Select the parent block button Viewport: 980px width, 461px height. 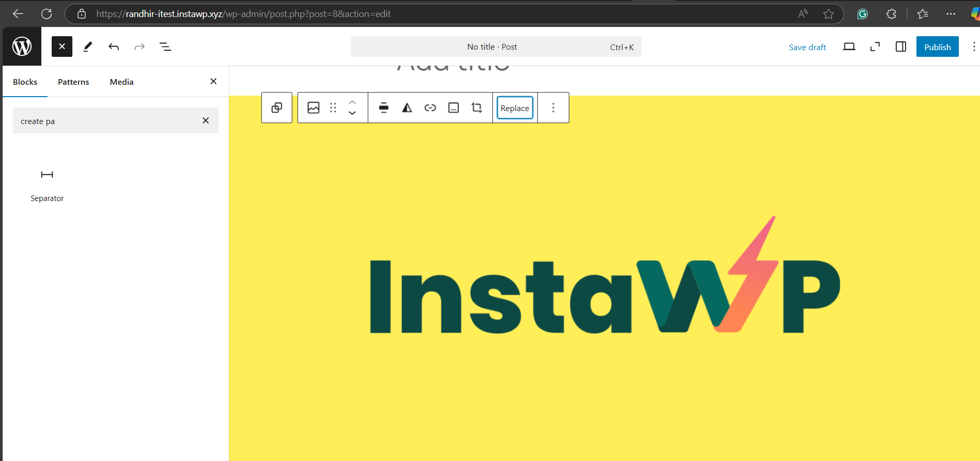pyautogui.click(x=277, y=107)
